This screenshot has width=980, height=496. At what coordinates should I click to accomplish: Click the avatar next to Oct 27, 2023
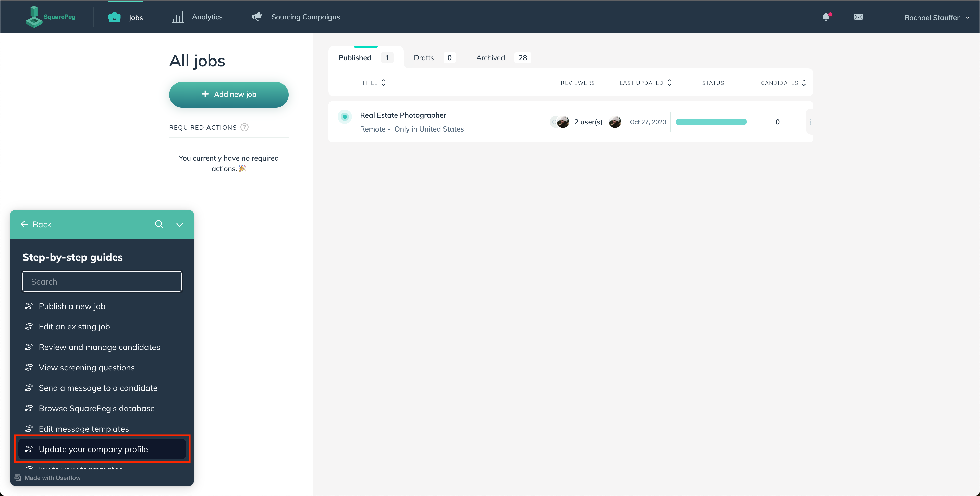pos(615,122)
